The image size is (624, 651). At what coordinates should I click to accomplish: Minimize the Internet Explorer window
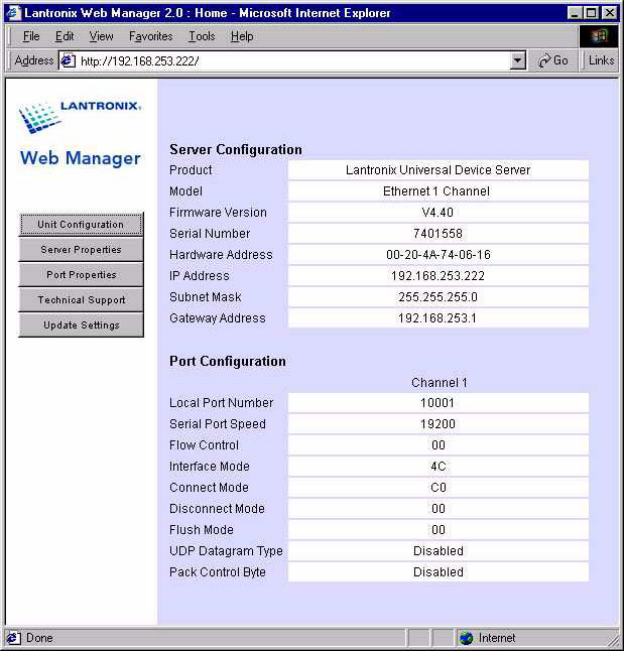[x=574, y=13]
